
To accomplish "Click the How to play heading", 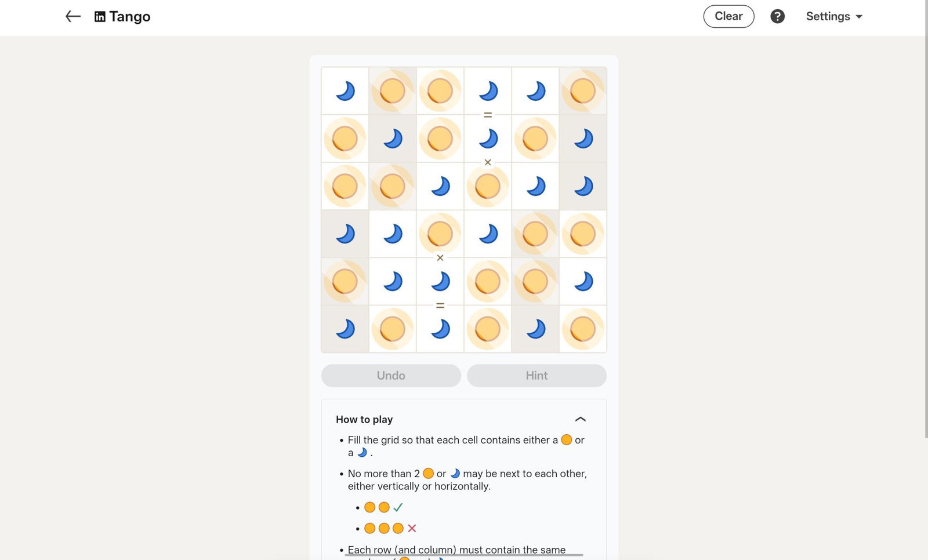I will [364, 419].
